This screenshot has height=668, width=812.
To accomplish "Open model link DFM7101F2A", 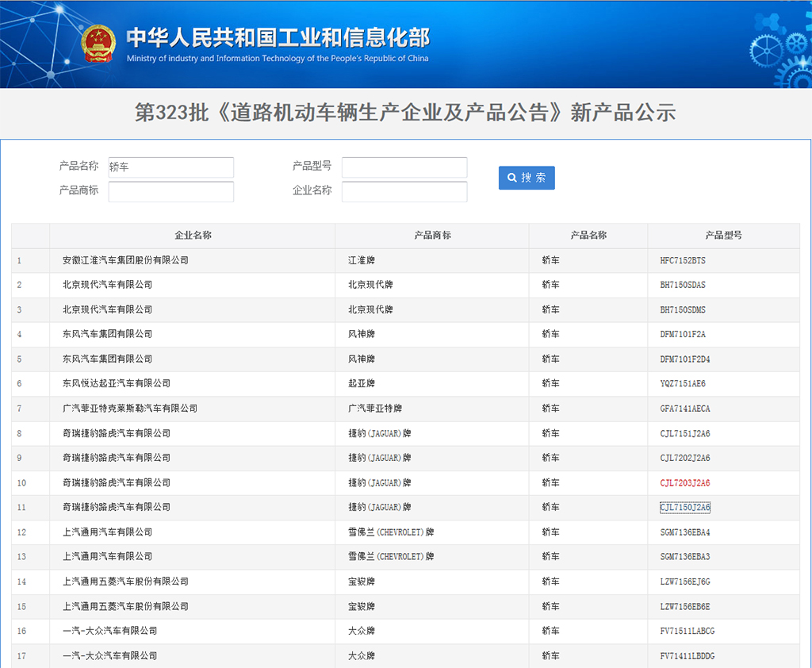I will tap(683, 334).
